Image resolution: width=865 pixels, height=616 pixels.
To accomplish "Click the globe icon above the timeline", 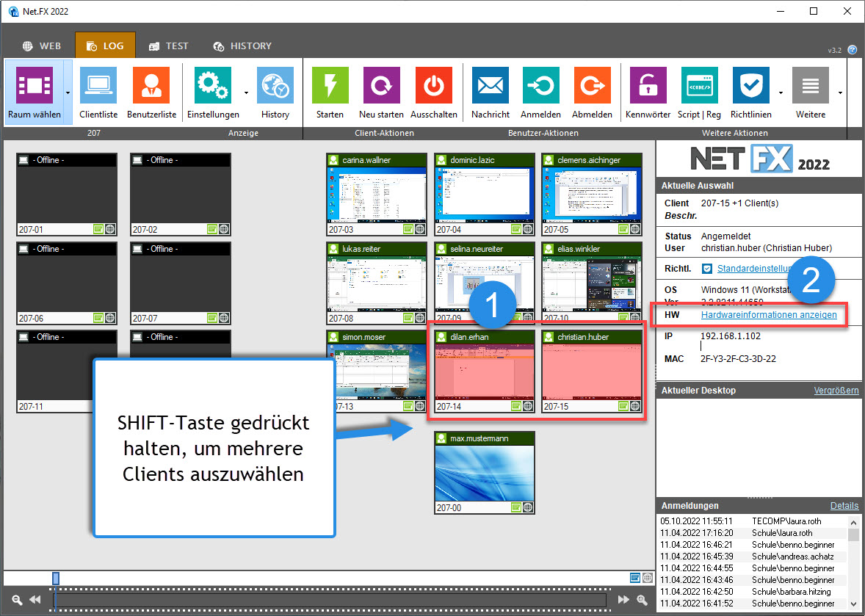I will [646, 577].
